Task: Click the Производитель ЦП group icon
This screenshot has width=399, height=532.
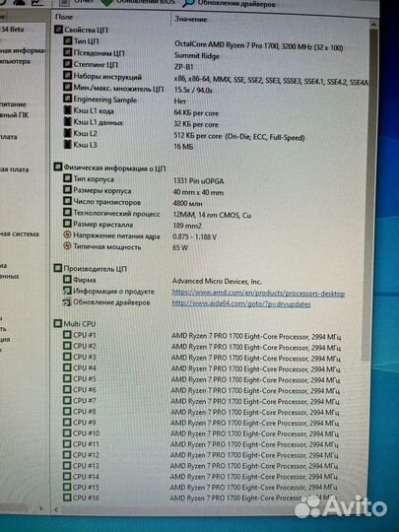Action: pyautogui.click(x=58, y=268)
